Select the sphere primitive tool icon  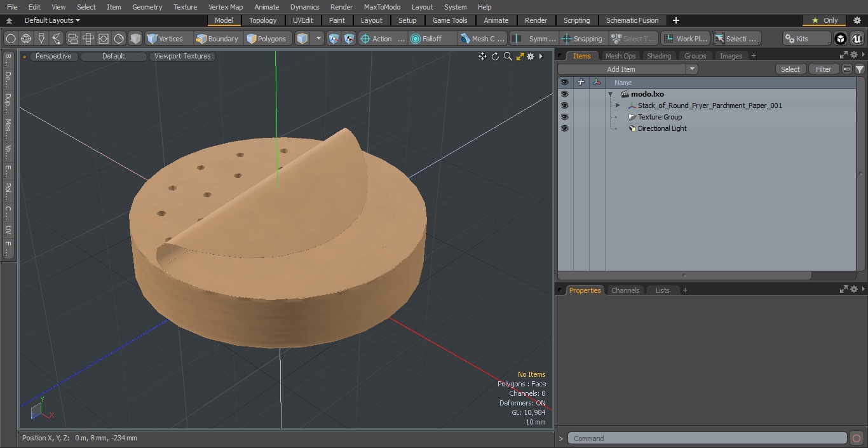coord(11,39)
